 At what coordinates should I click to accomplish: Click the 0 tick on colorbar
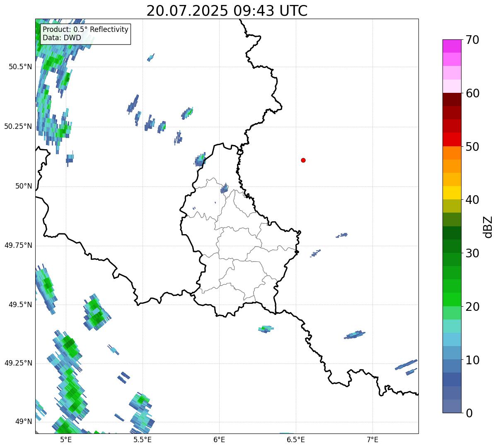point(469,413)
